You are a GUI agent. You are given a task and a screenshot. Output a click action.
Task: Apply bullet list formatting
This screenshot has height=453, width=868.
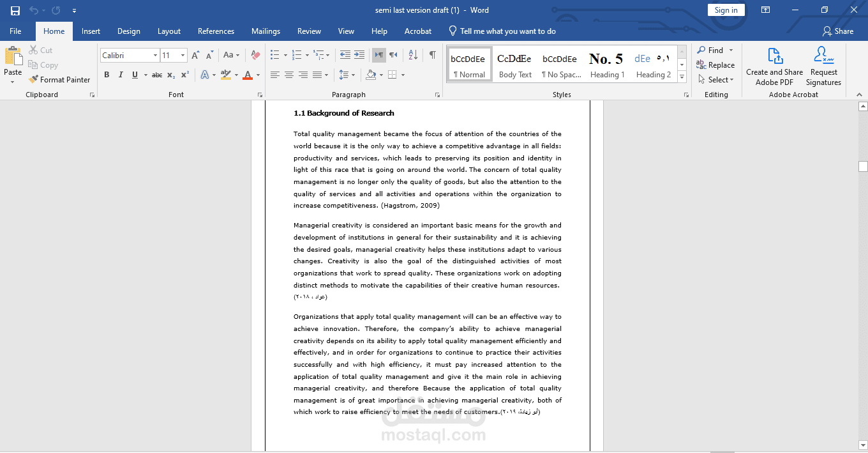click(x=275, y=55)
